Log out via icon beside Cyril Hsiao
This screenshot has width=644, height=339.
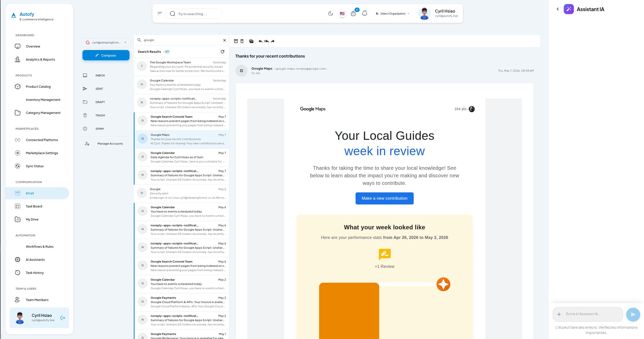[x=63, y=318]
